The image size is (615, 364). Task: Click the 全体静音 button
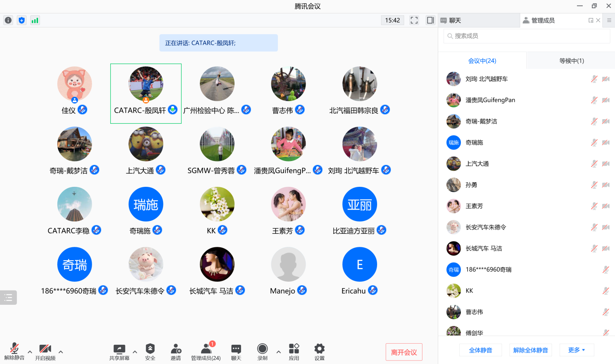click(x=480, y=350)
